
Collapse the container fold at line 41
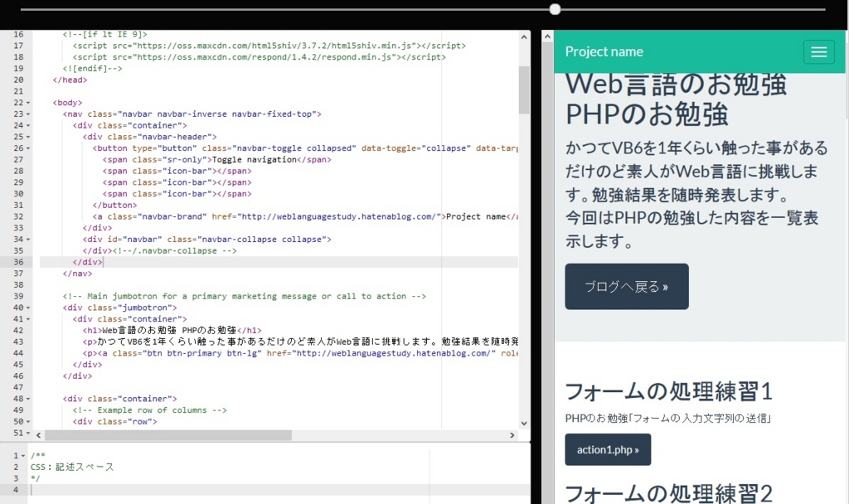point(28,319)
